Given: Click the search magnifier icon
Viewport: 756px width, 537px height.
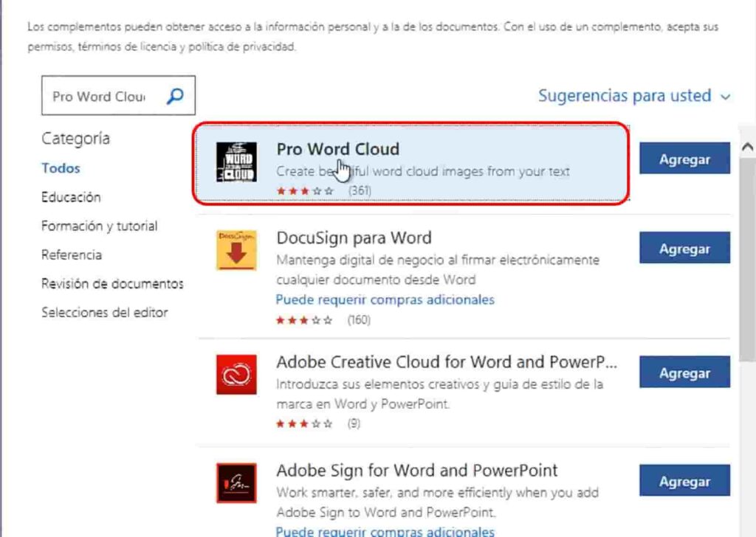Looking at the screenshot, I should click(x=175, y=96).
